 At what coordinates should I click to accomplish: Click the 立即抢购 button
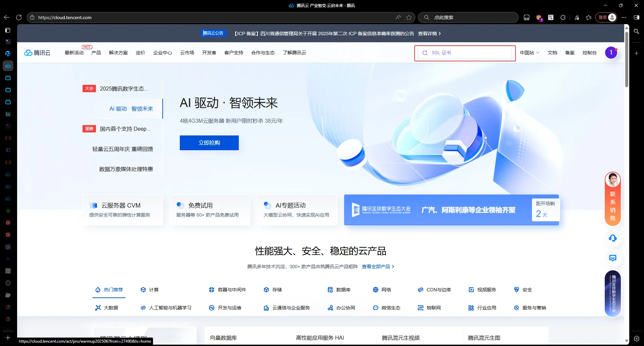click(x=209, y=143)
